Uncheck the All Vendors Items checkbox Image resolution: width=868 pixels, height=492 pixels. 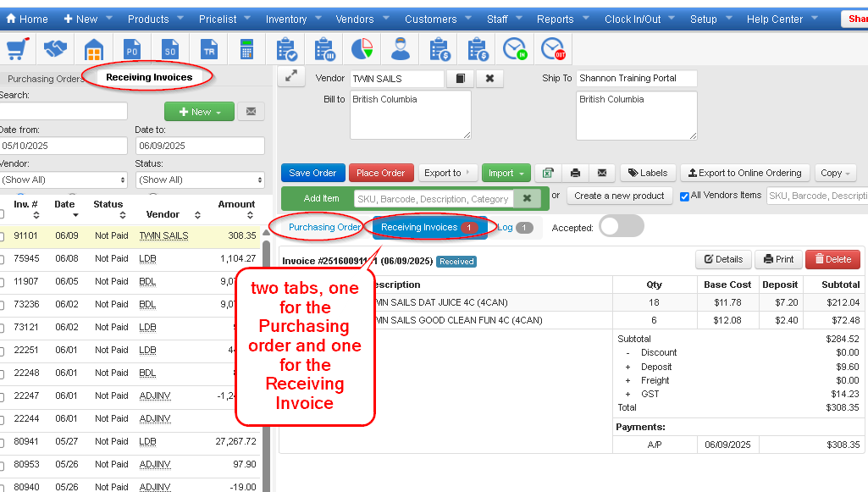685,196
